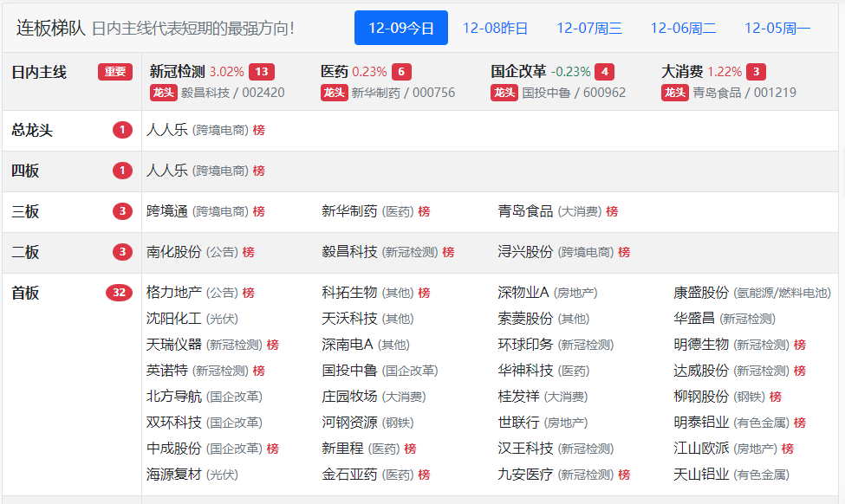845x504 pixels.
Task: View the 12-05周一 tab
Action: [777, 28]
